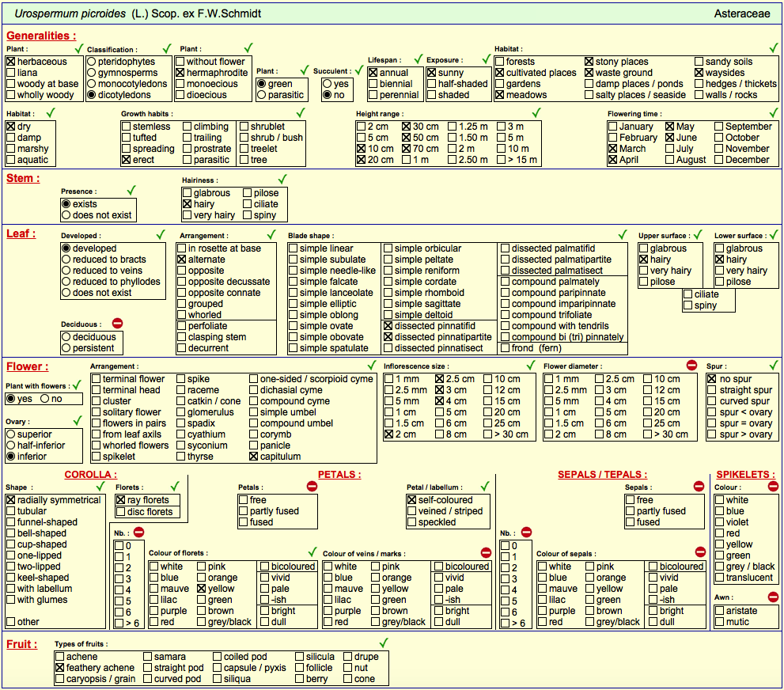
Task: Click the green checkmark beside Types of fruits
Action: 384,643
